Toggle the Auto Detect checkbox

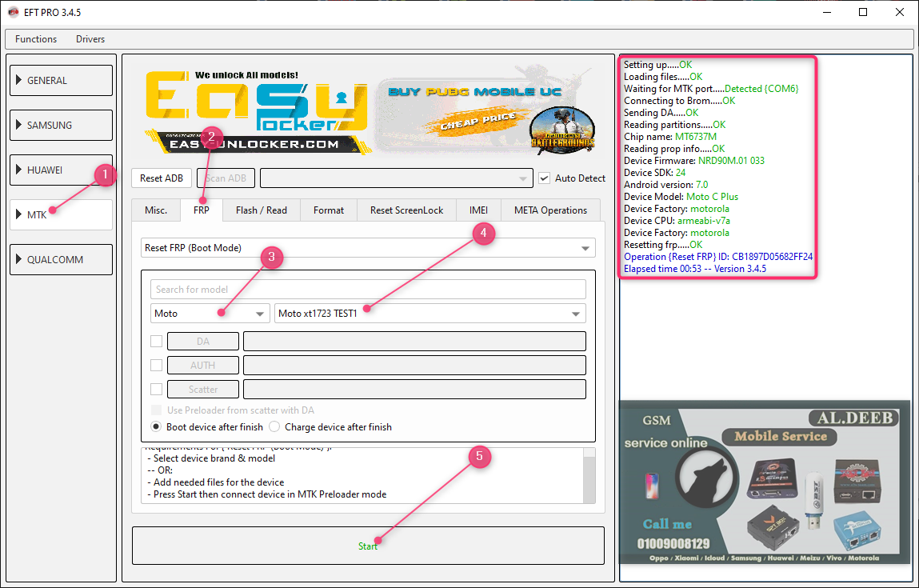pos(545,178)
